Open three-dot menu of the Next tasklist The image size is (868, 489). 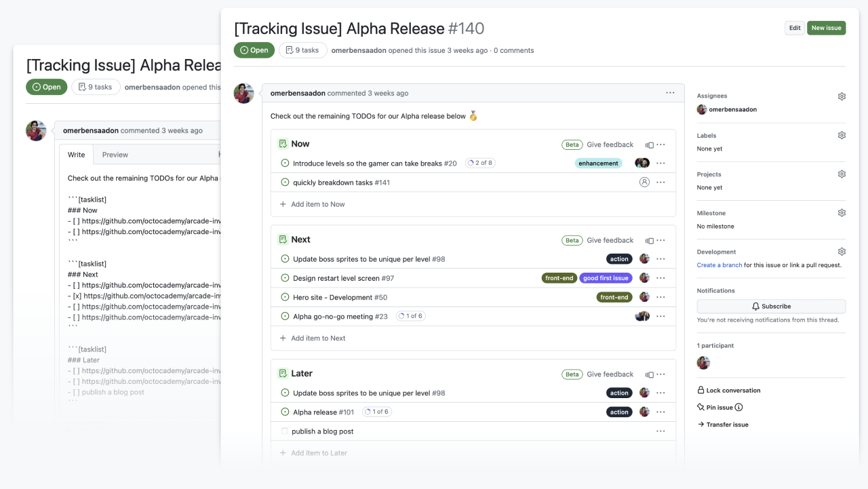pos(660,240)
